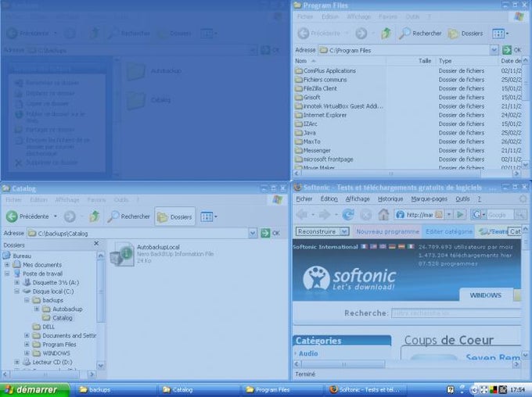Viewport: 532px width, 397px height.
Task: Click the Recherche input field on Softonic
Action: (456, 313)
